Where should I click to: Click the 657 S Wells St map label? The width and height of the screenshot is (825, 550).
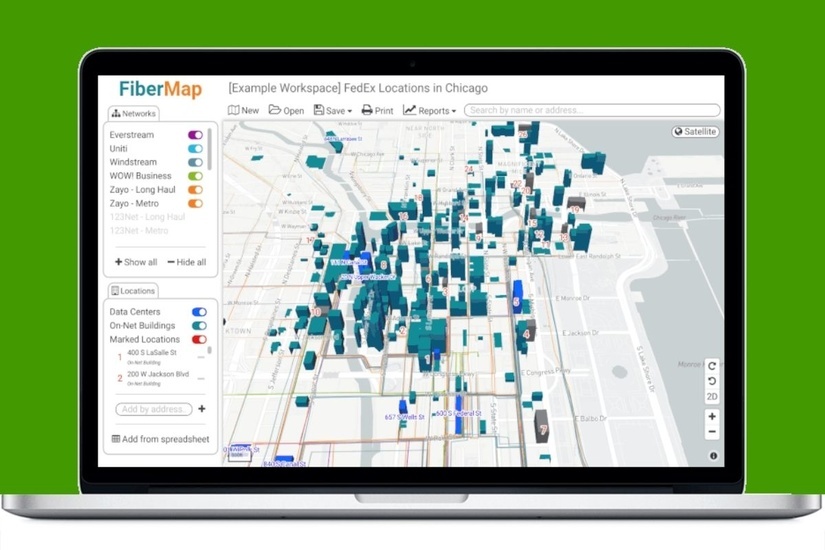pos(404,417)
